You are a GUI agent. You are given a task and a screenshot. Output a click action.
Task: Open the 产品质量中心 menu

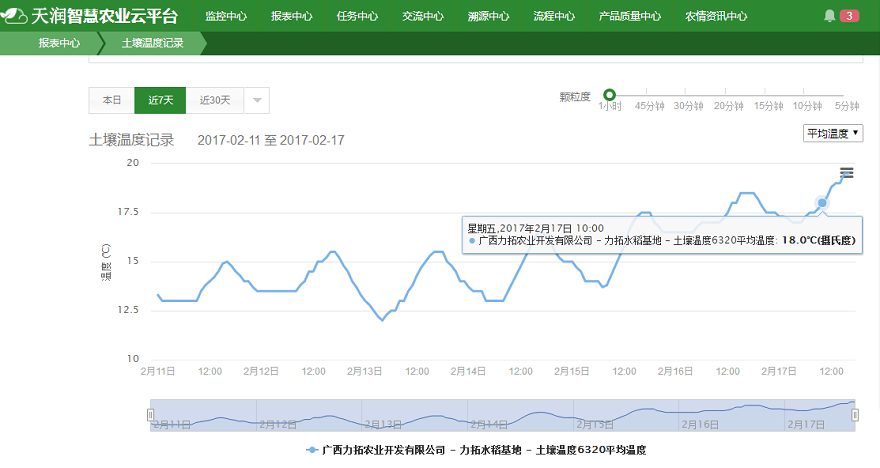(x=629, y=16)
